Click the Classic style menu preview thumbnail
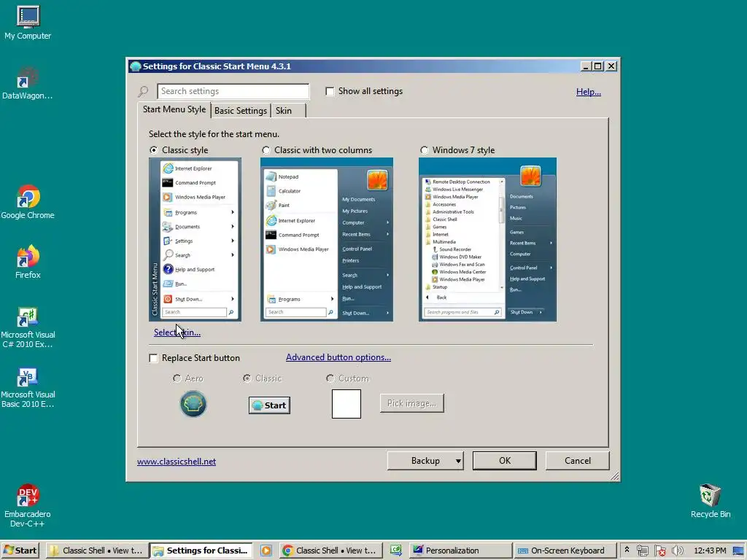The width and height of the screenshot is (747, 560). (x=195, y=239)
